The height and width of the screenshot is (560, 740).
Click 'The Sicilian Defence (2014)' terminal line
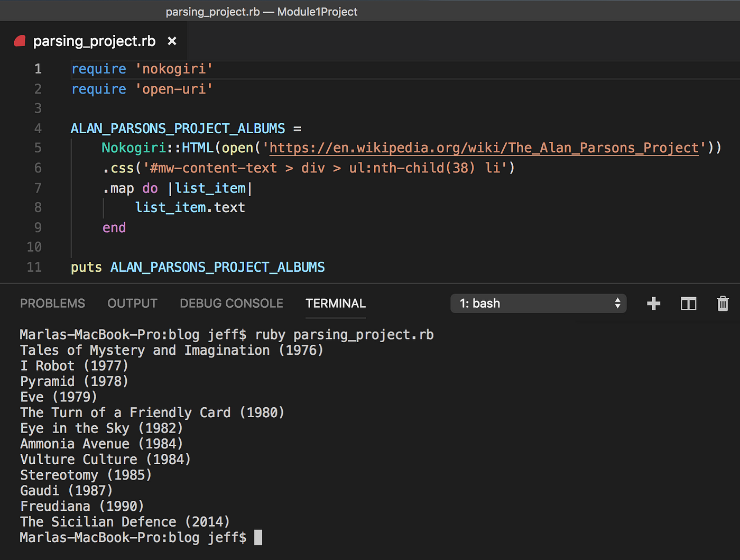point(125,522)
